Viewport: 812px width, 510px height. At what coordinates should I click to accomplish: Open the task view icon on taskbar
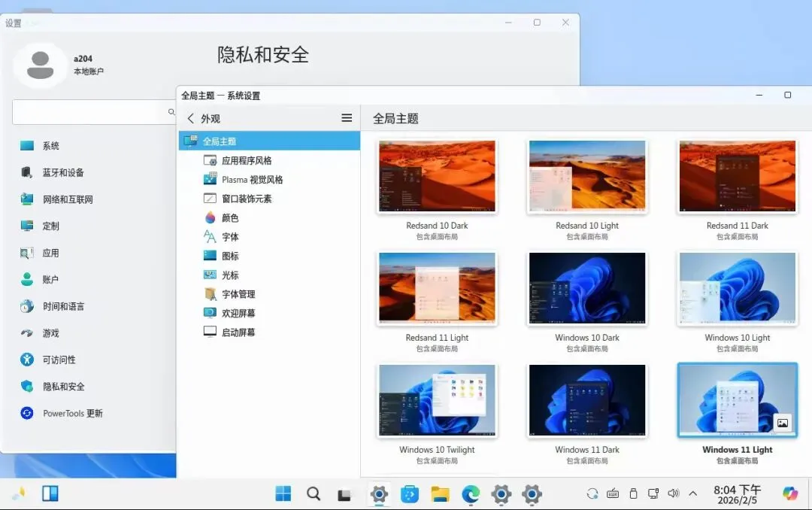(x=344, y=495)
